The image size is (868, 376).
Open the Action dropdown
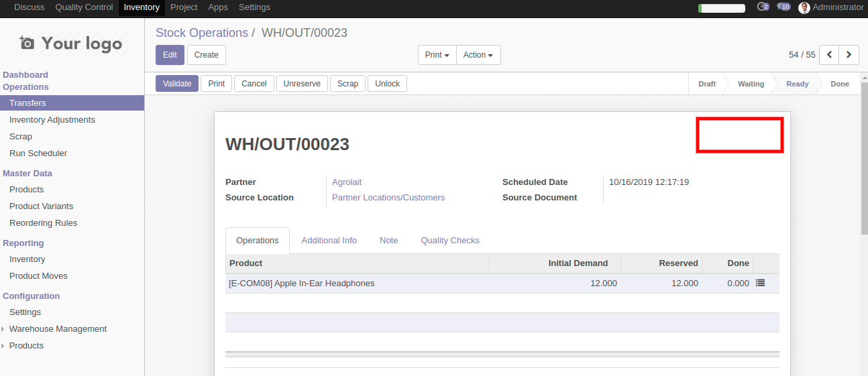(x=478, y=55)
